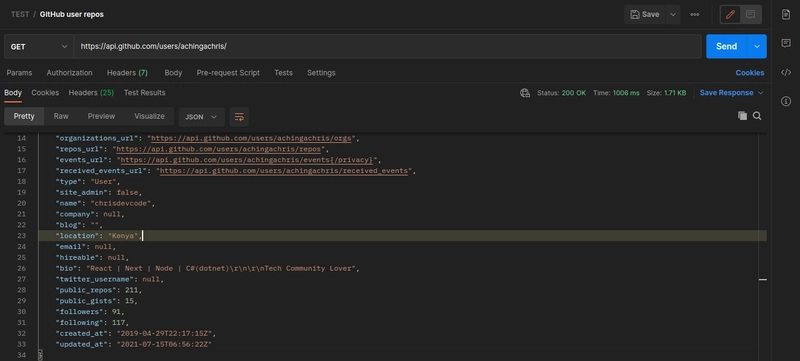Screen dimensions: 800x361
Task: Click the updated_at timestamp value
Action: [x=164, y=345]
